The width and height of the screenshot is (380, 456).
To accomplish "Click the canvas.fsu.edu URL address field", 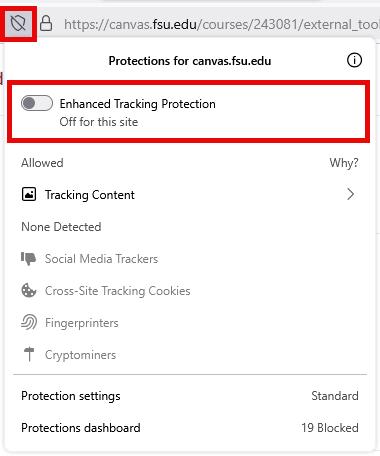I will coord(220,24).
